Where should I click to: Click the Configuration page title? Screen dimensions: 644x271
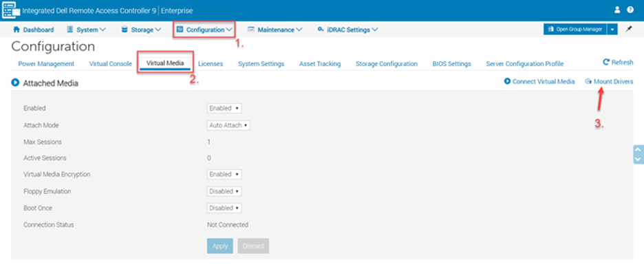pos(53,46)
